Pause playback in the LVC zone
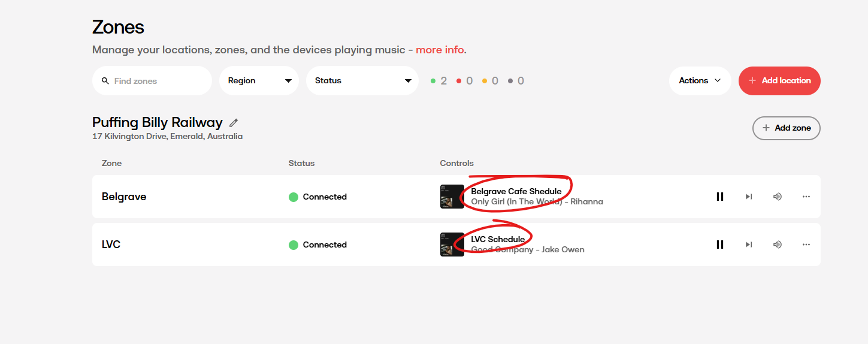The image size is (868, 344). click(x=720, y=245)
